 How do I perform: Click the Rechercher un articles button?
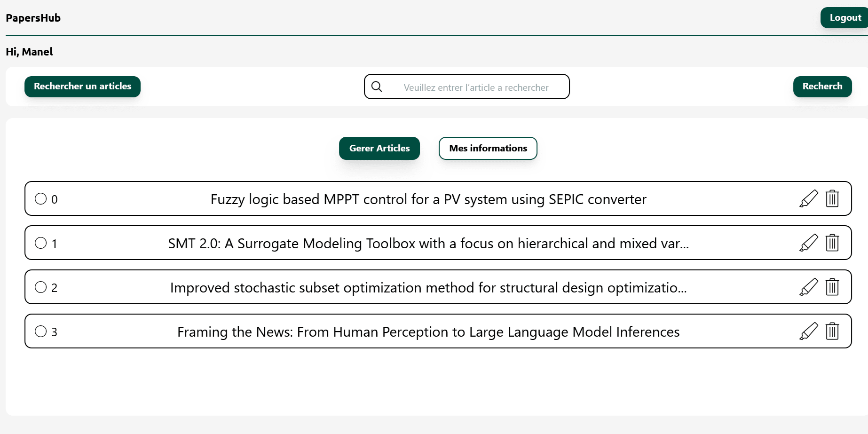(82, 87)
